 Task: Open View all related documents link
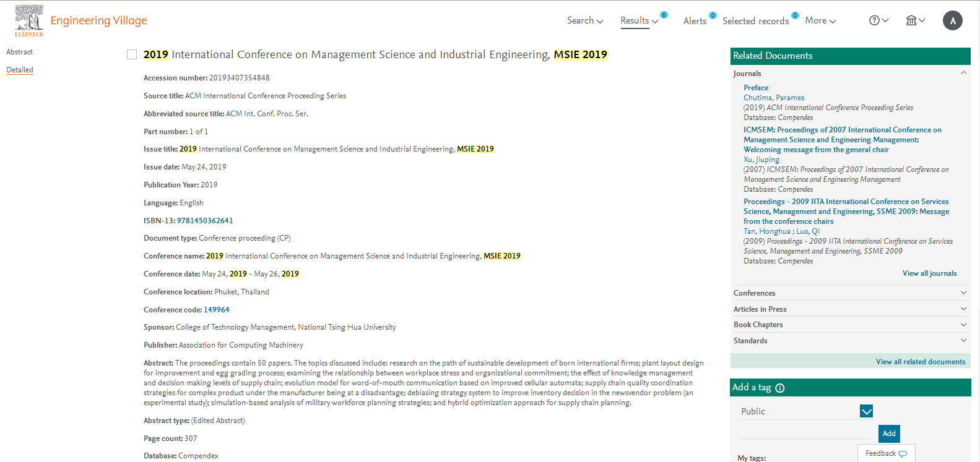[921, 362]
